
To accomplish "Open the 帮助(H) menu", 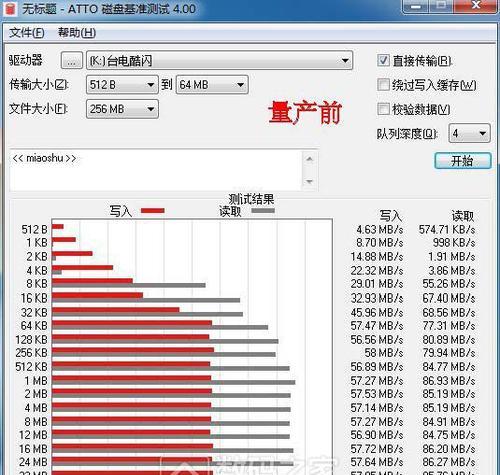I will (77, 33).
